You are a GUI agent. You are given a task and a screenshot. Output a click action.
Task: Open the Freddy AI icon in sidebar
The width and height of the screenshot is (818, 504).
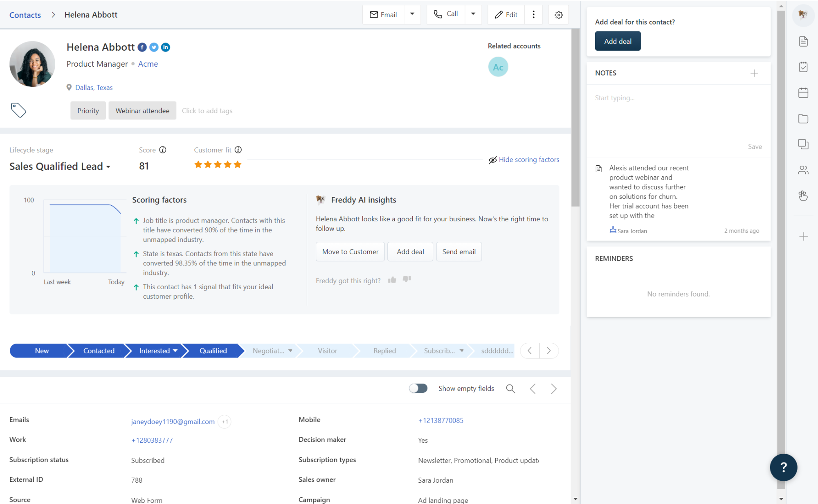pyautogui.click(x=803, y=15)
